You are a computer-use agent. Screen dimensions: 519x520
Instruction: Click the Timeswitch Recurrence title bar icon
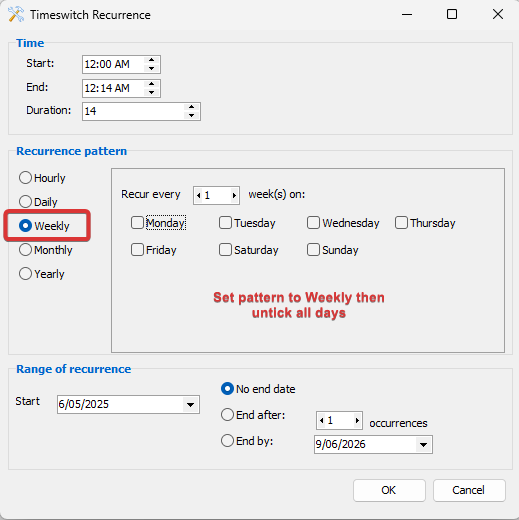point(16,14)
